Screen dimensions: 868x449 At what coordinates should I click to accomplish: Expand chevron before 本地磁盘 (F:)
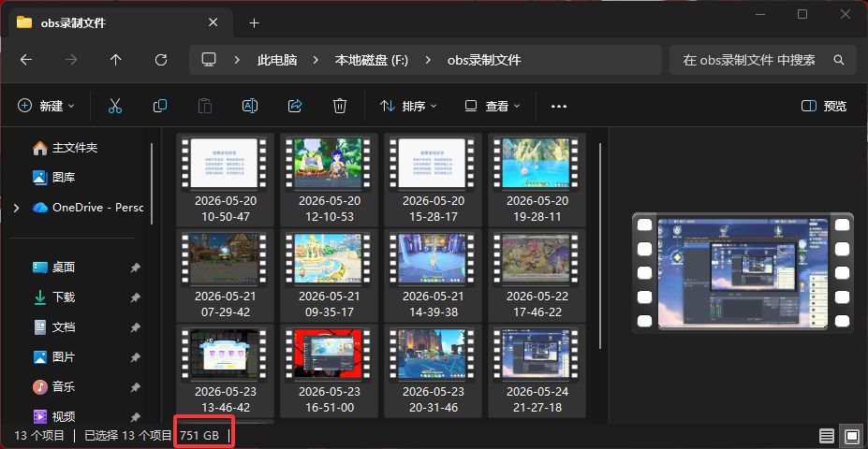point(316,60)
